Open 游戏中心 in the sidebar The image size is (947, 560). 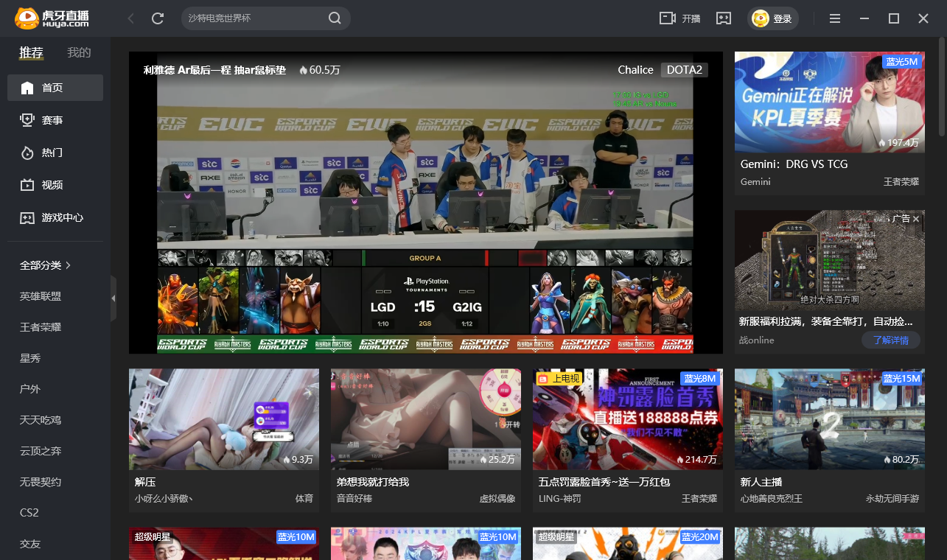tap(55, 217)
